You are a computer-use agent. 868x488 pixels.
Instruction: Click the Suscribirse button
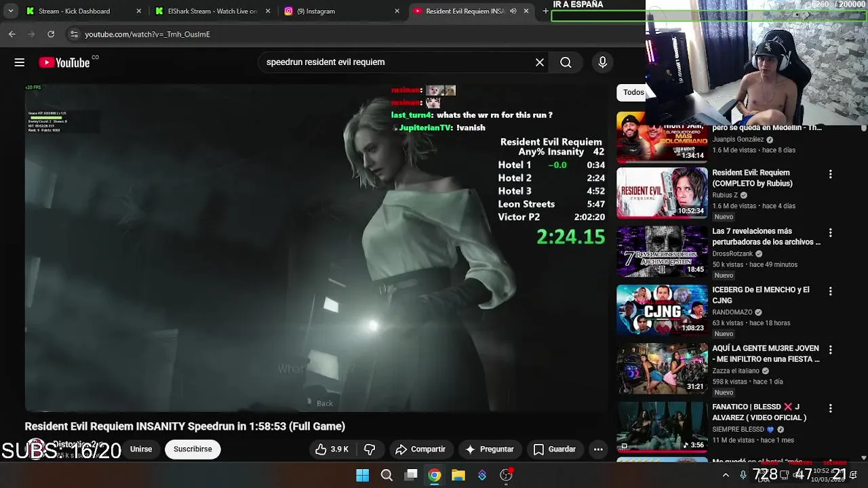[x=193, y=449]
